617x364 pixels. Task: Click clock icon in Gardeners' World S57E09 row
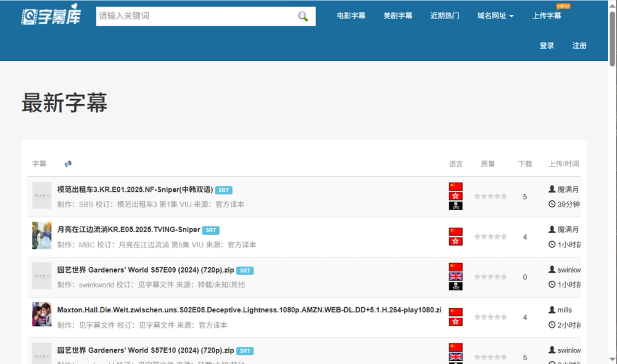tap(552, 284)
